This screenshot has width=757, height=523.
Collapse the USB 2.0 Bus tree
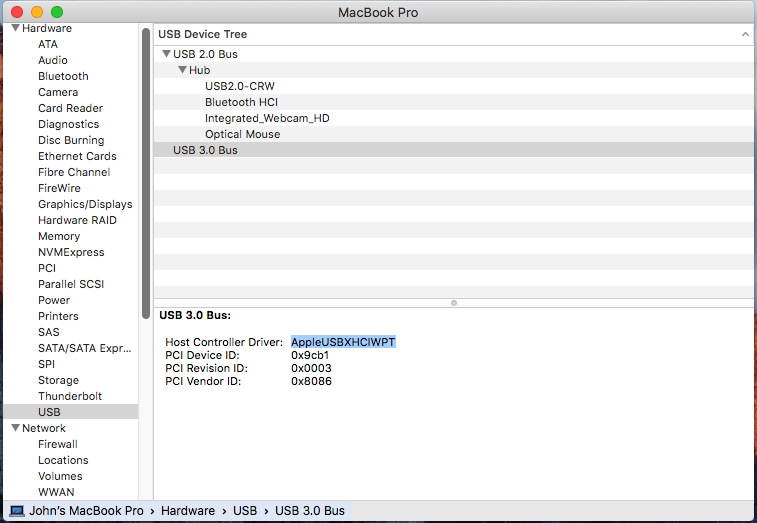click(x=167, y=54)
